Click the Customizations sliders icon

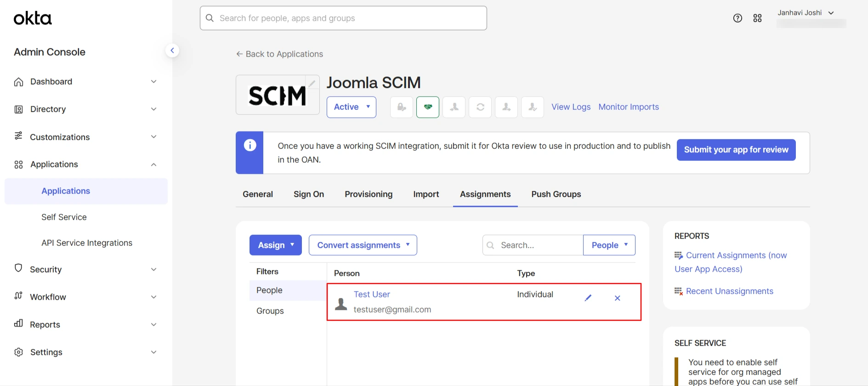pos(18,136)
